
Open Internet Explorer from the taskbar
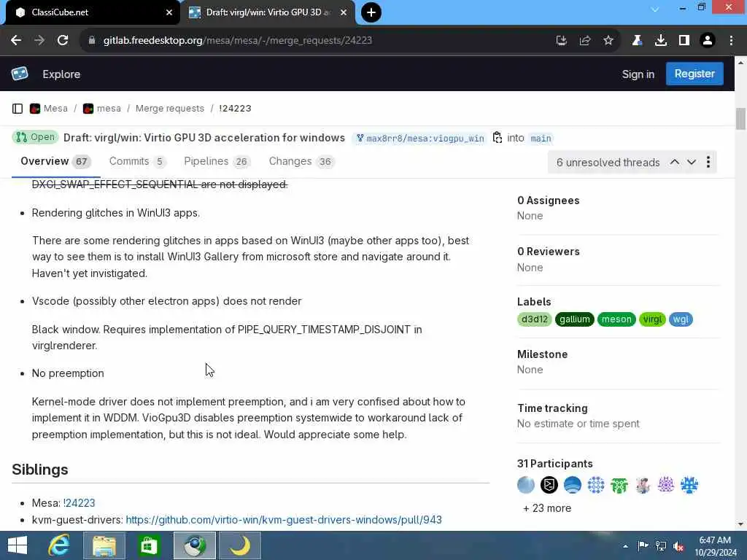59,545
